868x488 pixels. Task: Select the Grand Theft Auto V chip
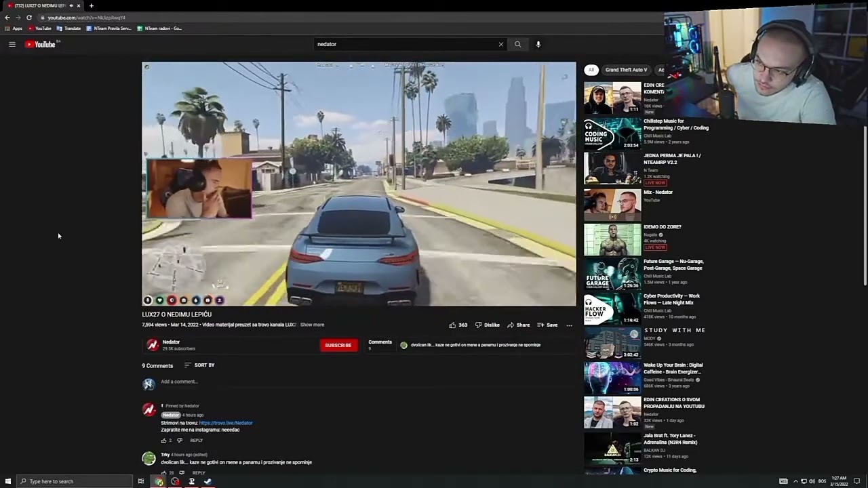coord(626,70)
